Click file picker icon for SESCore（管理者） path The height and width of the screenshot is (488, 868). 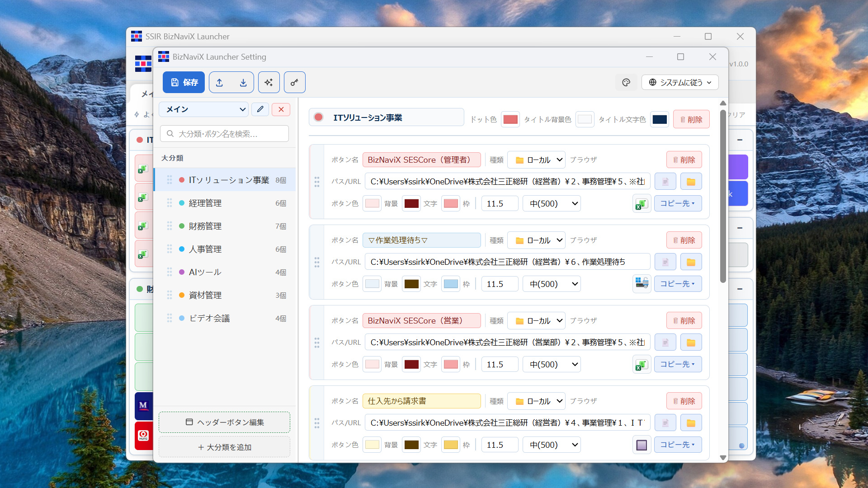(665, 181)
